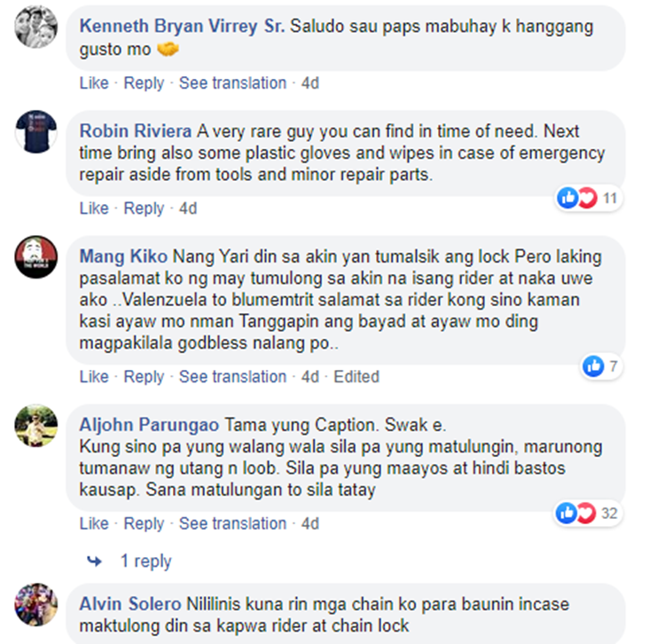Click Robin Riviera's avatar thumbnail

point(36,131)
